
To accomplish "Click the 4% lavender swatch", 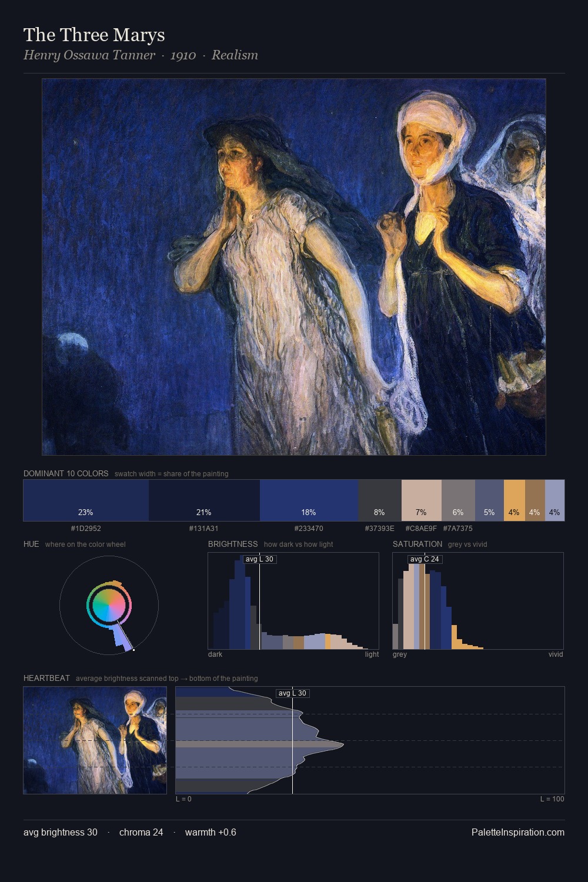I will tap(554, 500).
